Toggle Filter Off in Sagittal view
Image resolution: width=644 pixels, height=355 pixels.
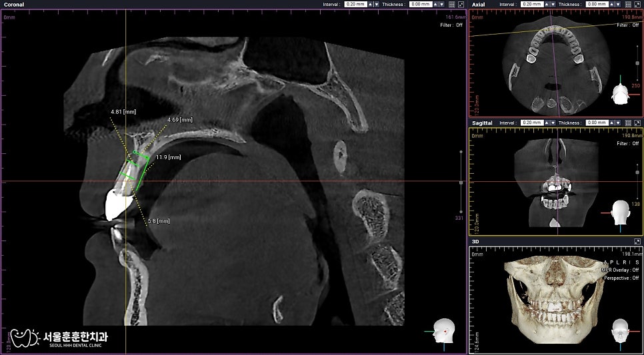pyautogui.click(x=627, y=144)
